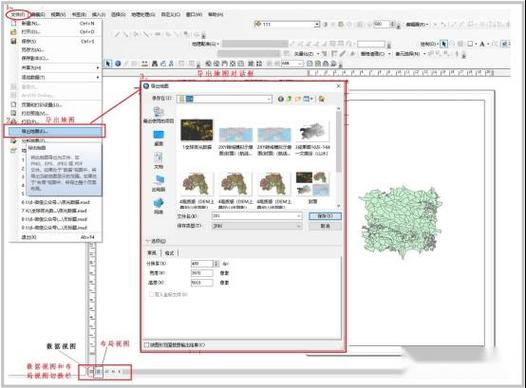Choose the Save entry with Ctrl+S shortcut

point(54,41)
